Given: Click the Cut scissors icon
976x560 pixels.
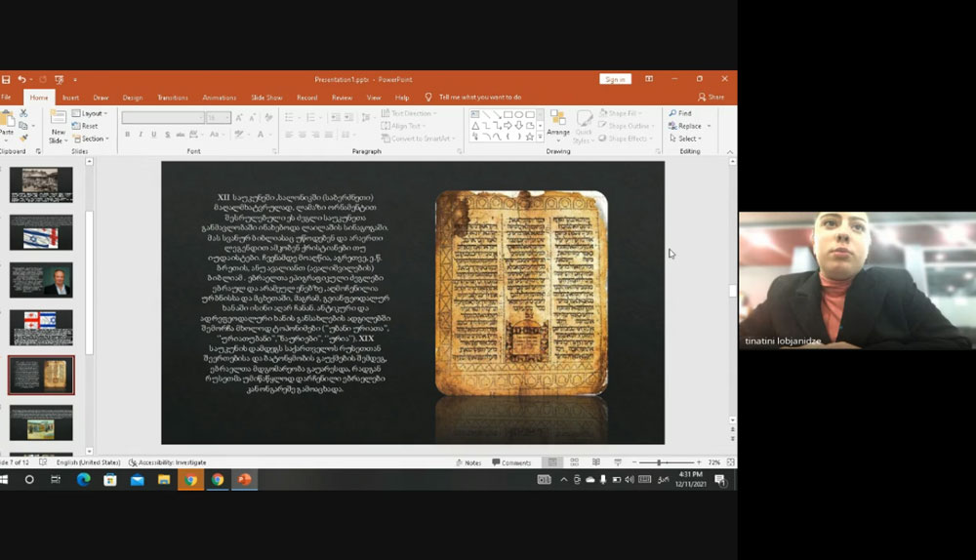Looking at the screenshot, I should [x=23, y=113].
